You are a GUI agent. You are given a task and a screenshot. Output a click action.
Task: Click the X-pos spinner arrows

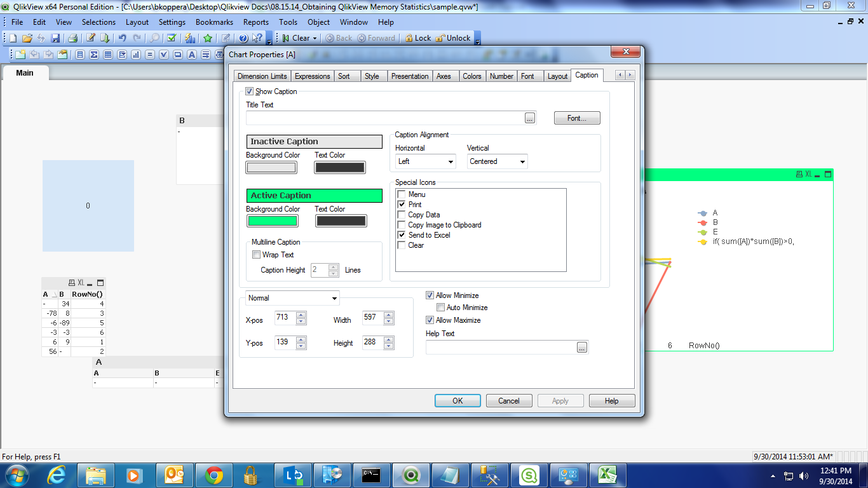(301, 317)
